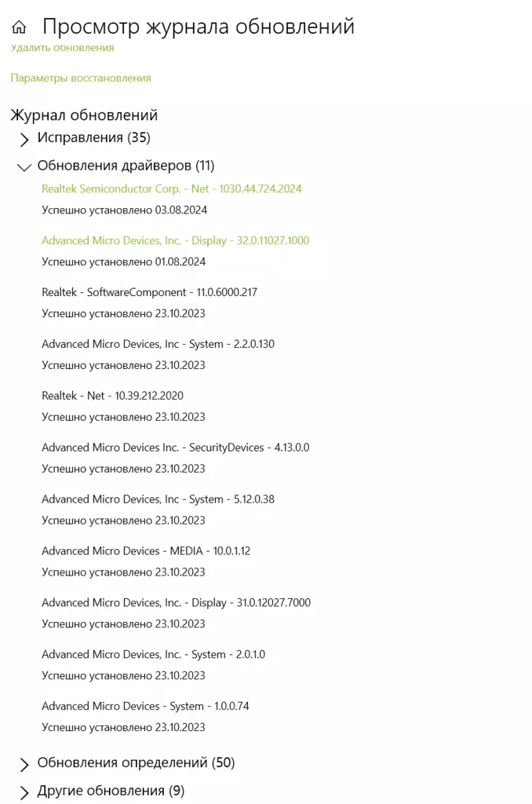Viewport: 532px width, 804px height.
Task: Open Параметры восстановления link
Action: (81, 78)
